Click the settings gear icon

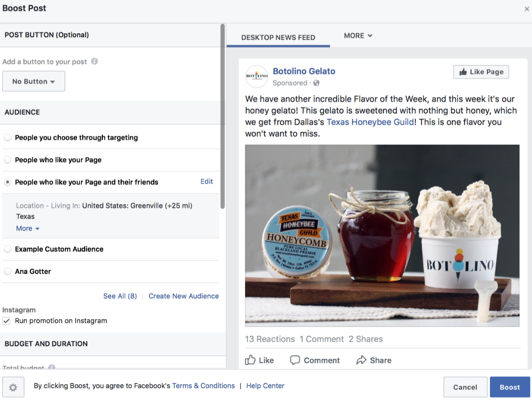(x=13, y=387)
